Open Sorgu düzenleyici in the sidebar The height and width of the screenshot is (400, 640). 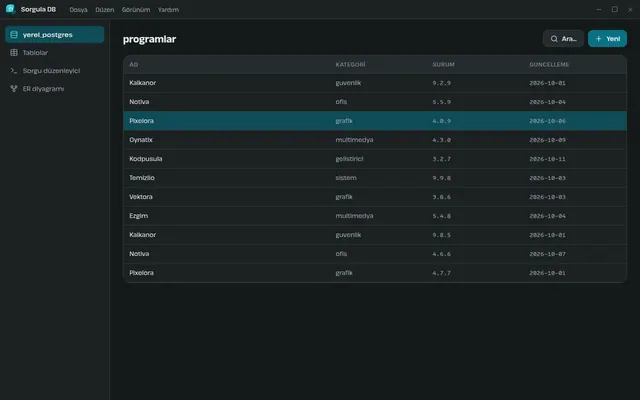(x=55, y=71)
